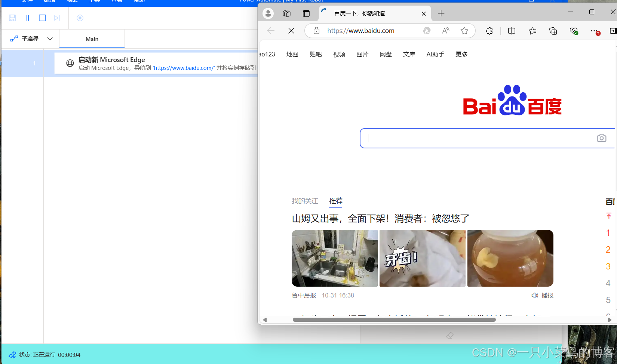
Task: Click the camera image search icon
Action: [601, 138]
